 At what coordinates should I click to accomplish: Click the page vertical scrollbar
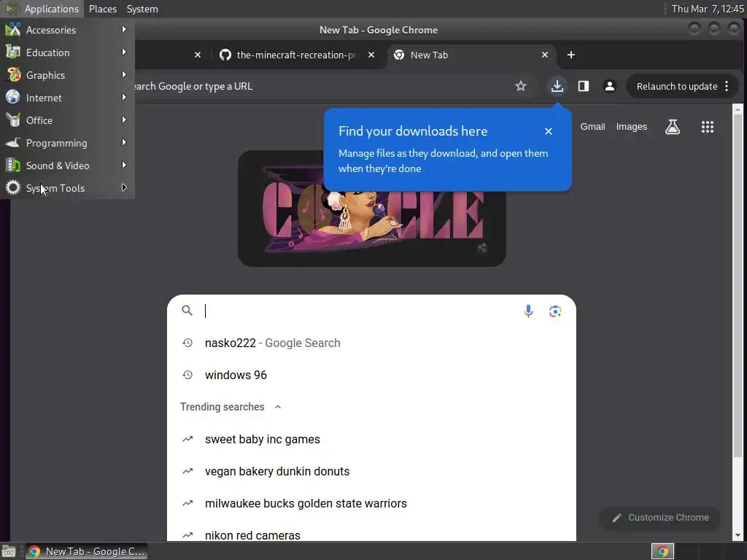tap(738, 286)
